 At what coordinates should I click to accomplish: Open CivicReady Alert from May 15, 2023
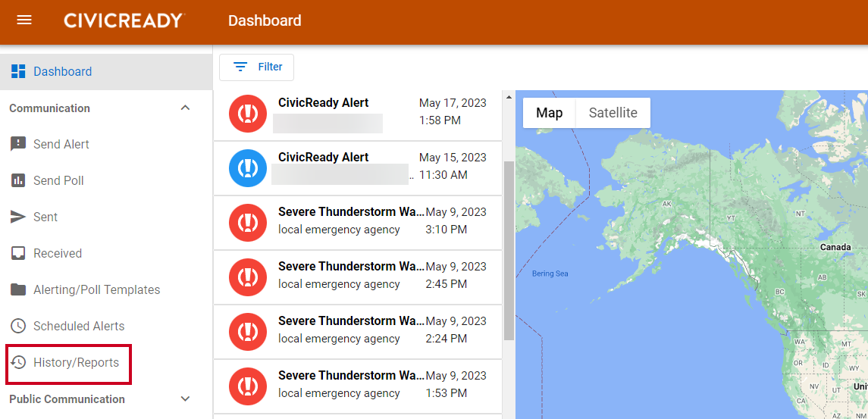pos(358,167)
